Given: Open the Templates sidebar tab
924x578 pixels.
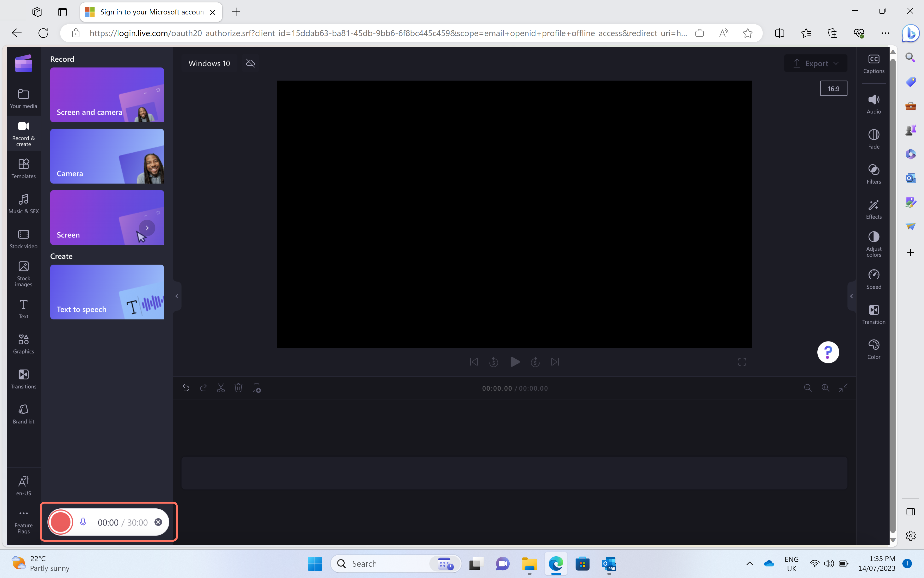Looking at the screenshot, I should (x=24, y=169).
